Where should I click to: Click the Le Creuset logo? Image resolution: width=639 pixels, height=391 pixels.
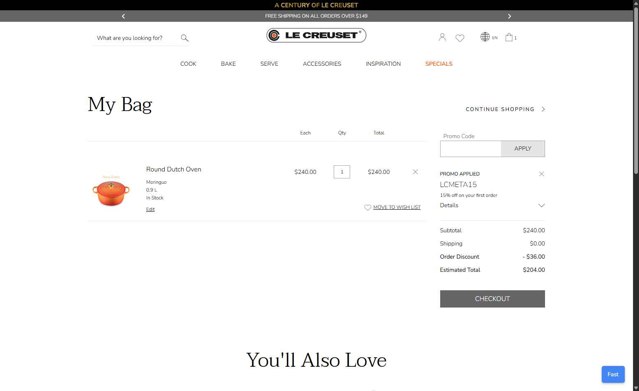point(316,35)
